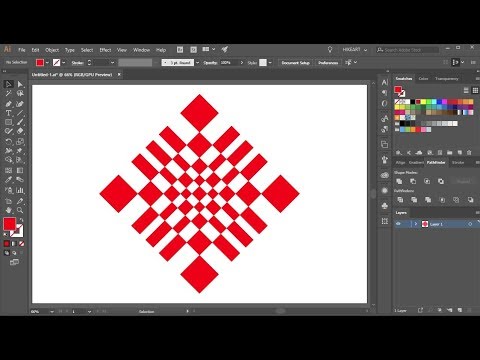480x360 pixels.
Task: Click the Trim pathfinder icon
Action: pyautogui.click(x=414, y=200)
